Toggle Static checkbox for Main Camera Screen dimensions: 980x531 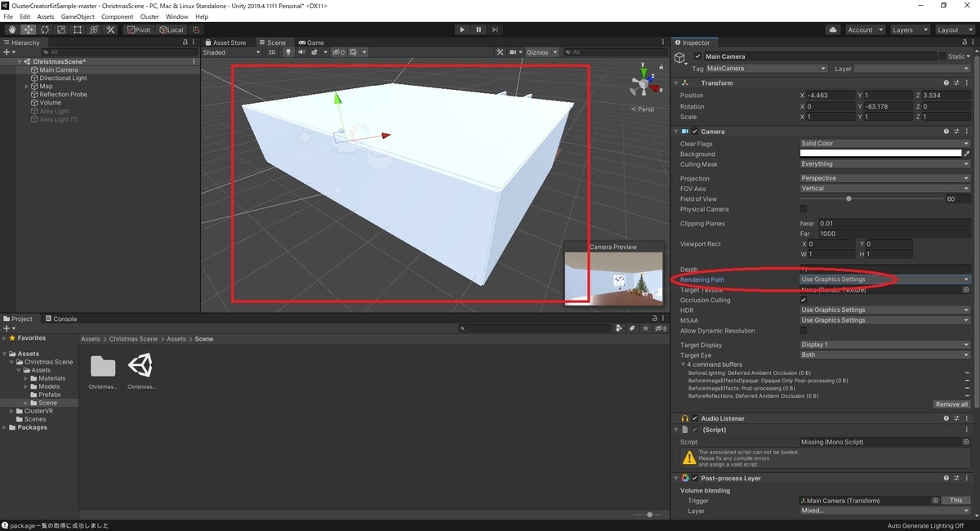pos(942,56)
